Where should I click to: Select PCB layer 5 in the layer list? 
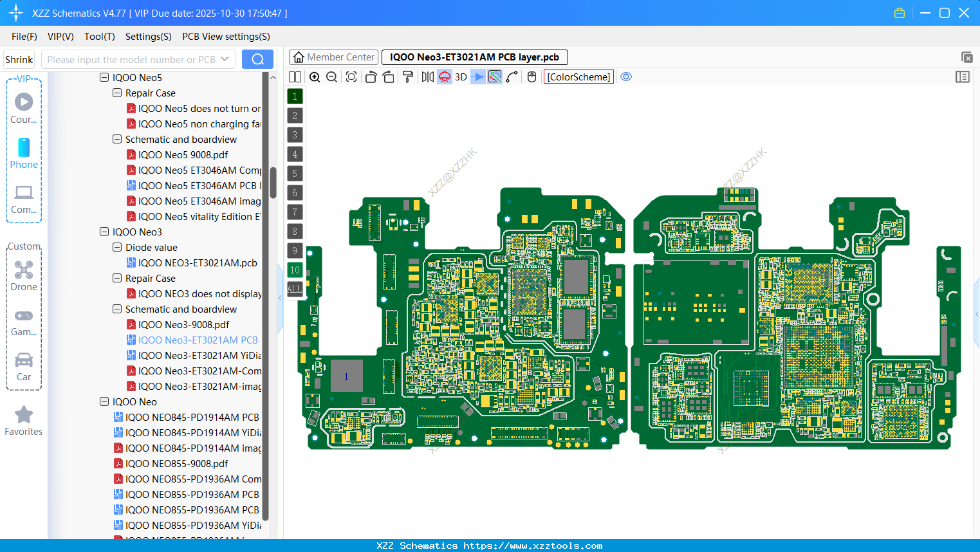pyautogui.click(x=295, y=173)
